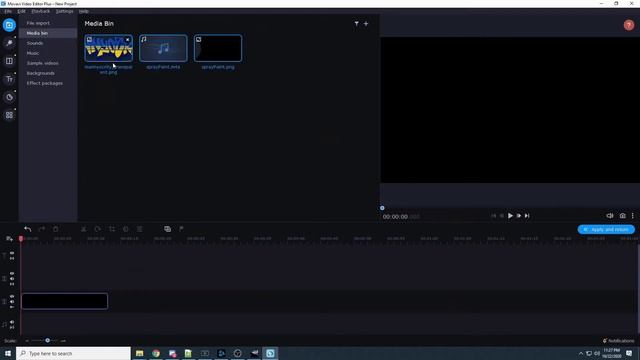Click the timeline Scale slider handle

[47, 340]
